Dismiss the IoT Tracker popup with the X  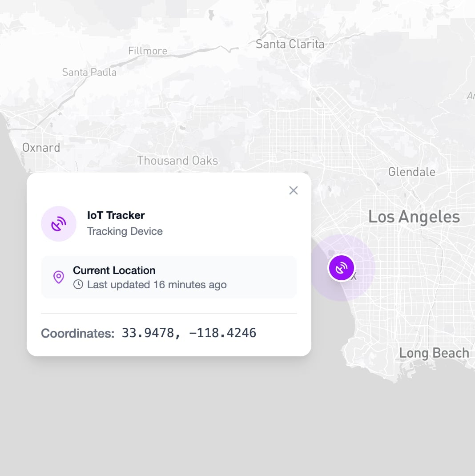coord(293,190)
